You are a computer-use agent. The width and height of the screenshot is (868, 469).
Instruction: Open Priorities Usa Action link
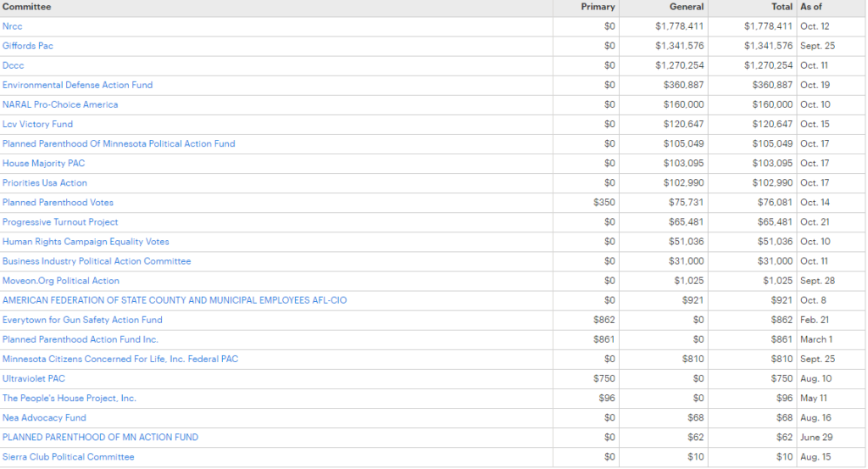coord(45,182)
